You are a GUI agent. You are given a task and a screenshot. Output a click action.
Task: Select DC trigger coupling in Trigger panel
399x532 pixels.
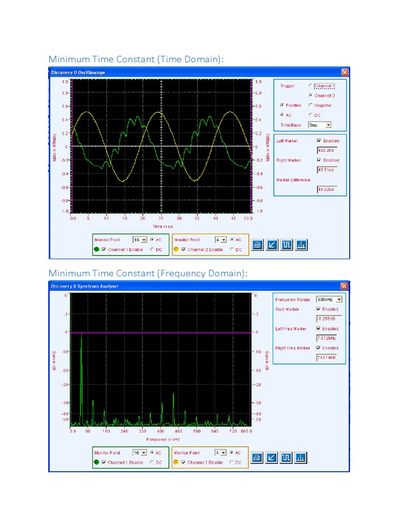coord(311,115)
